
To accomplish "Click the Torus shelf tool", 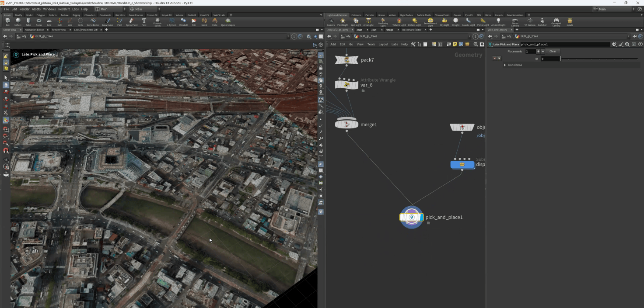I will click(39, 21).
